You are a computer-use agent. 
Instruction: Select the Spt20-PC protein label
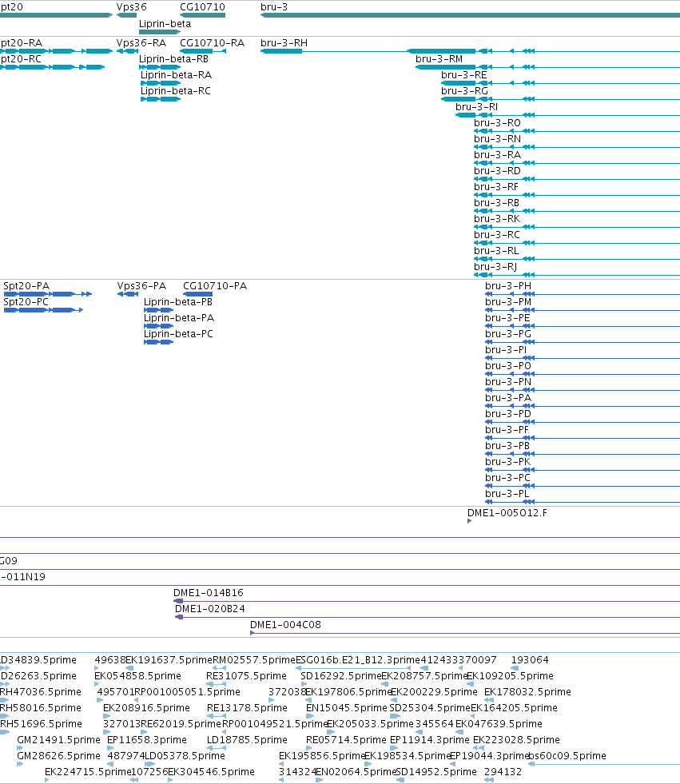[26, 302]
